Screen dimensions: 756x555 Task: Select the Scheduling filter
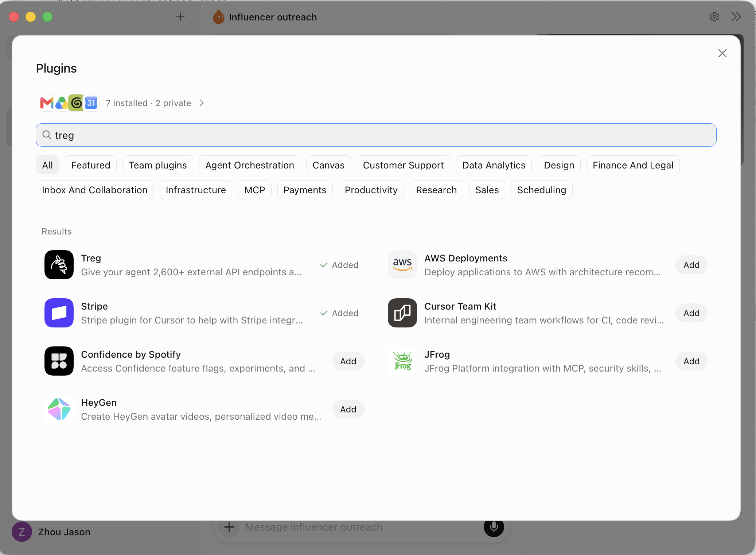[542, 190]
